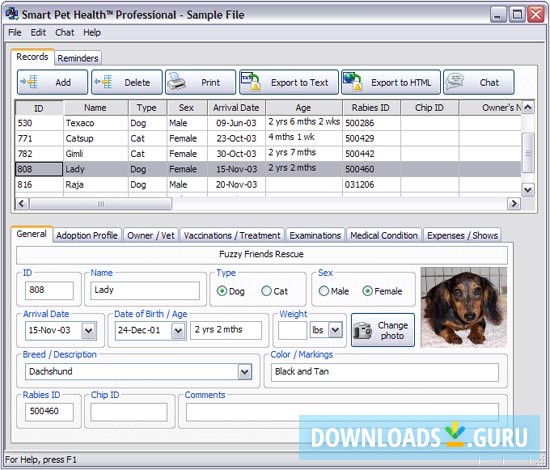Viewport: 550px width, 470px height.
Task: Click the Arrival Date column header
Action: [x=236, y=108]
